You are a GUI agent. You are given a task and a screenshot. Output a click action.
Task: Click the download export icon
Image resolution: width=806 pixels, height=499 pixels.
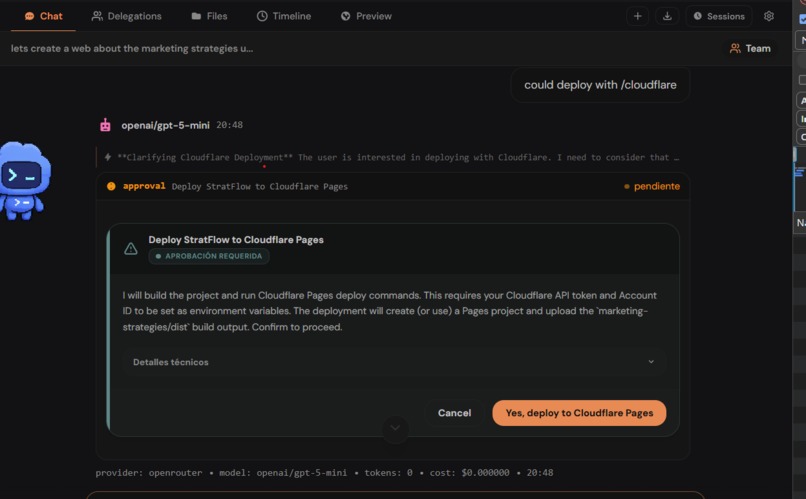coord(667,16)
